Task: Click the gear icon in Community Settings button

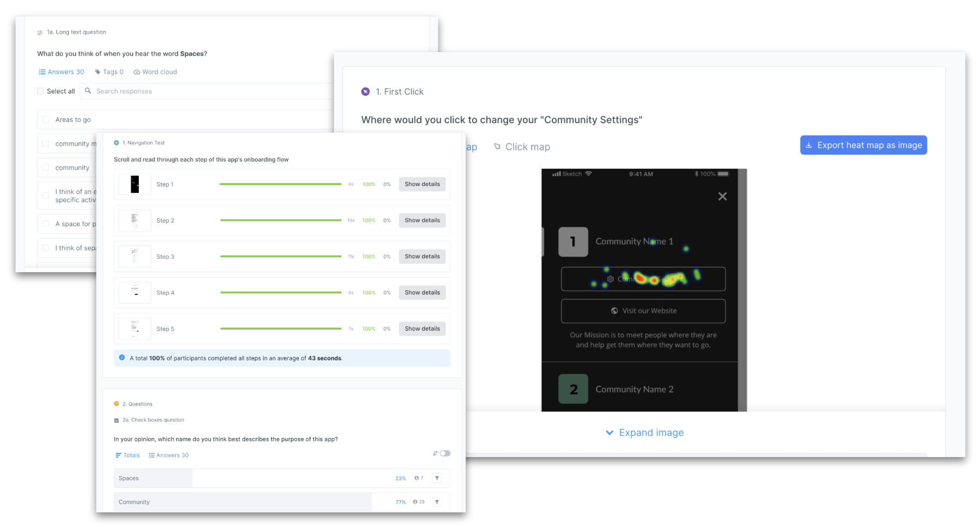Action: (x=610, y=279)
